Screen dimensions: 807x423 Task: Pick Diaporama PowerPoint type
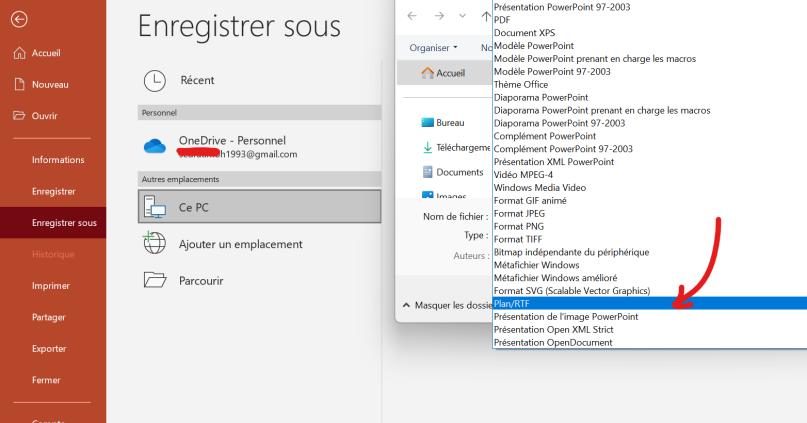[541, 97]
